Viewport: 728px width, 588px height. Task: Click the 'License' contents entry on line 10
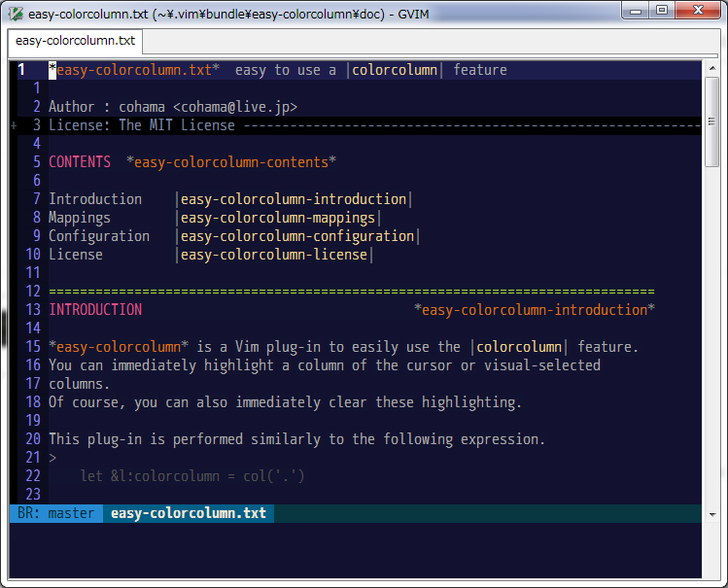(x=76, y=255)
